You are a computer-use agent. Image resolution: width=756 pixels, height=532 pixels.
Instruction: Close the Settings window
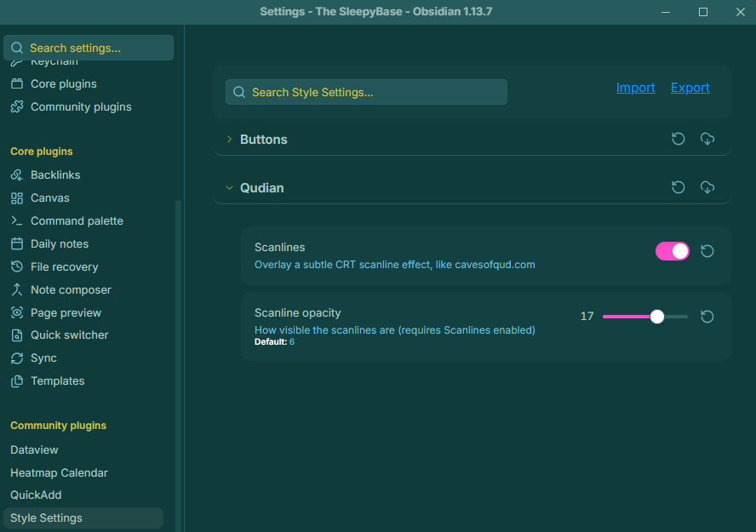[741, 12]
